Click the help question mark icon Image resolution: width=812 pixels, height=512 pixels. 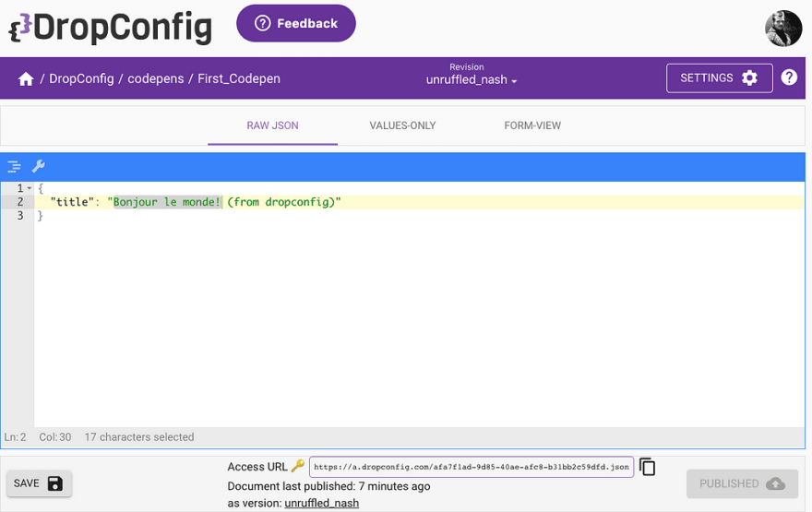[x=789, y=77]
